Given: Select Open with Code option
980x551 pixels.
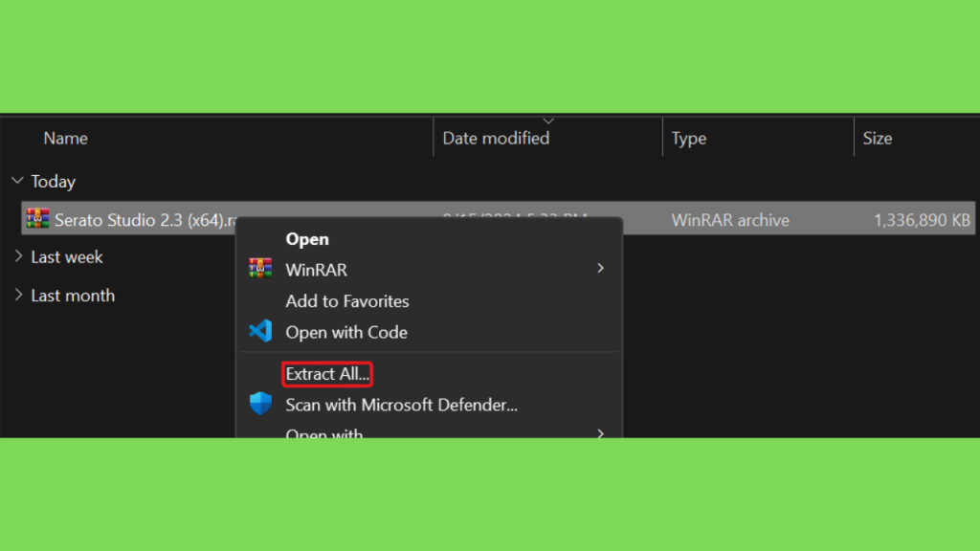Looking at the screenshot, I should pyautogui.click(x=346, y=332).
